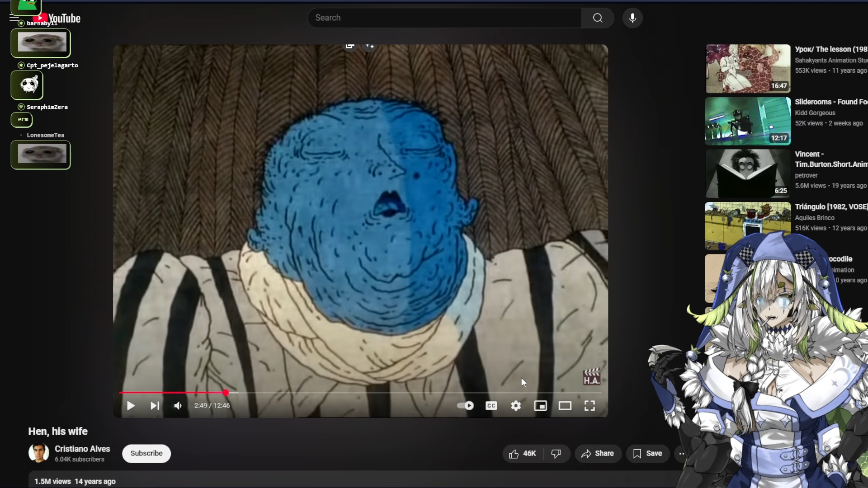Turn on closed captions
868x488 pixels.
pyautogui.click(x=491, y=406)
